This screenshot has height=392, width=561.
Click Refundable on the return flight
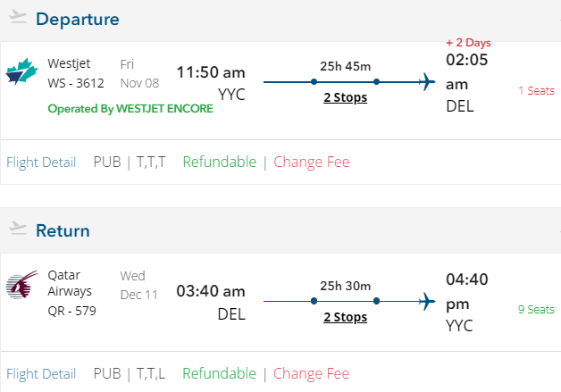pyautogui.click(x=219, y=373)
